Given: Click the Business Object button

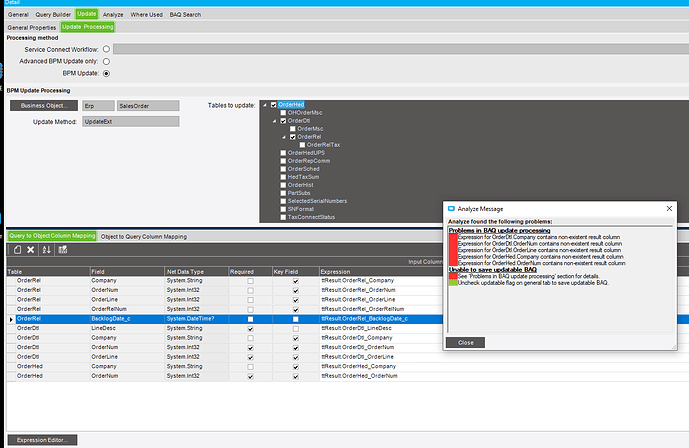Looking at the screenshot, I should coord(44,105).
